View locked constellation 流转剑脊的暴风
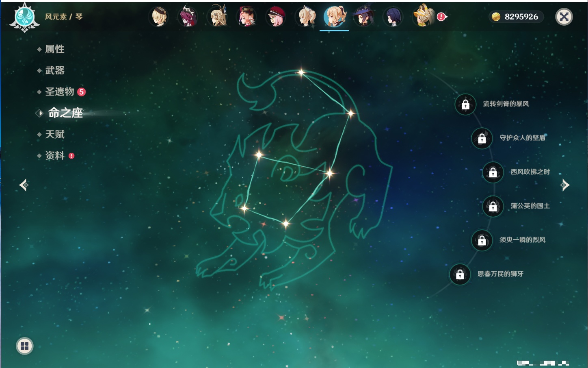This screenshot has height=368, width=588. coord(465,105)
